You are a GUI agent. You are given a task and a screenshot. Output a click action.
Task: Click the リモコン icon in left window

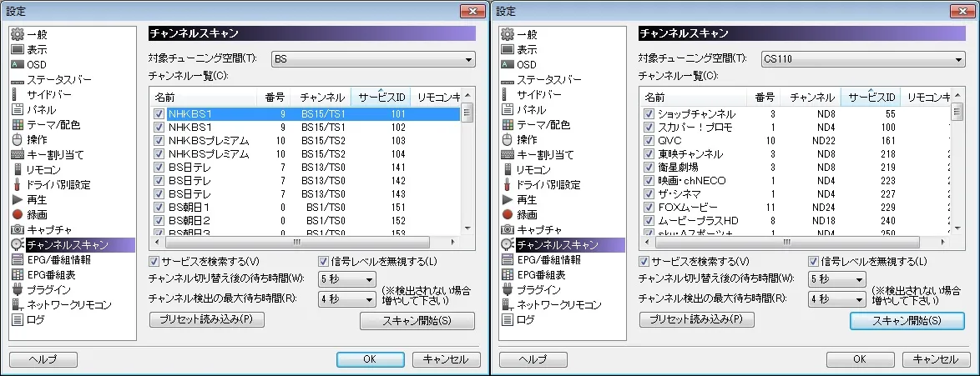click(x=18, y=169)
